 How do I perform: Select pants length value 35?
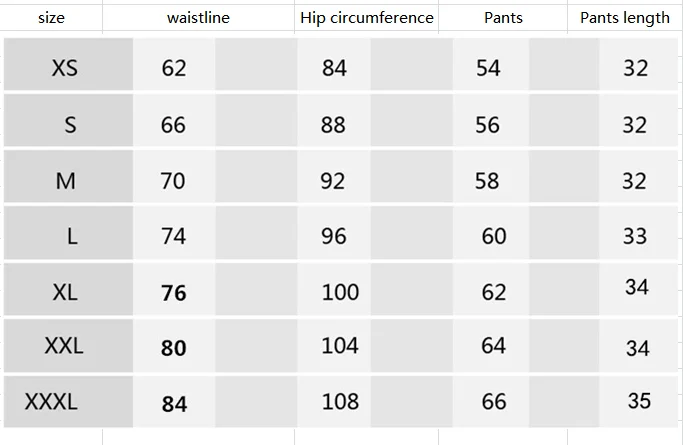click(639, 401)
